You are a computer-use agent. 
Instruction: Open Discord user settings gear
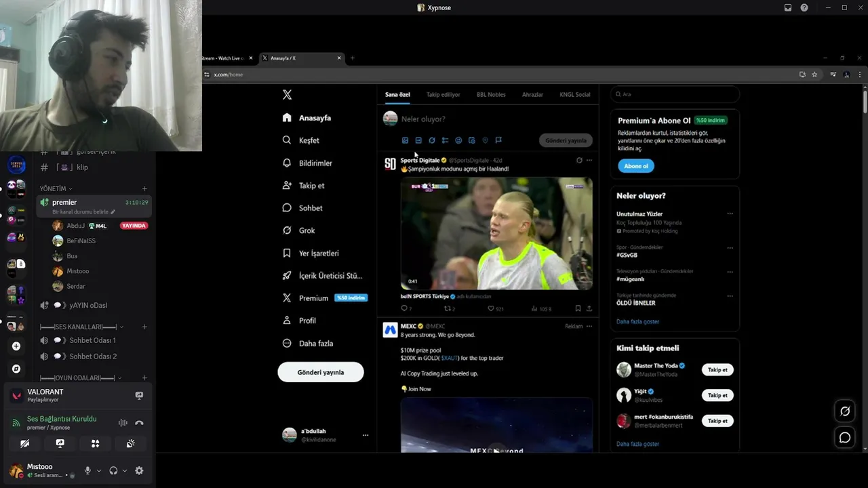139,470
